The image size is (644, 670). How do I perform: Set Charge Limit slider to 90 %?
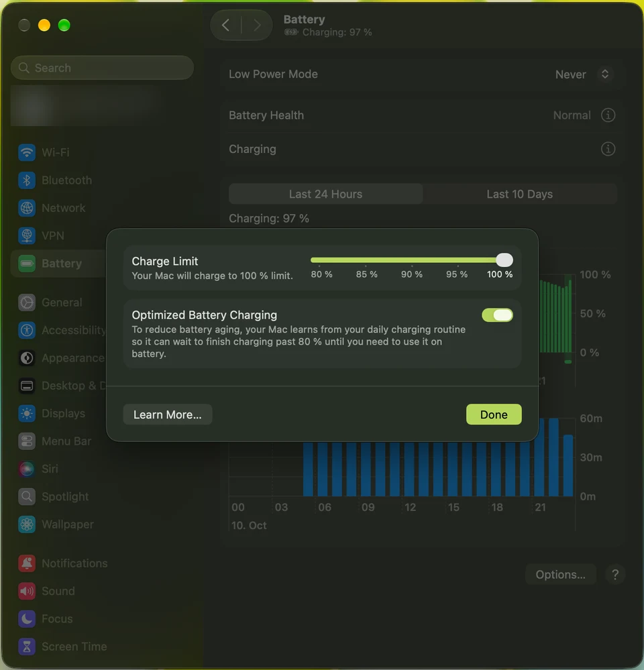[412, 260]
